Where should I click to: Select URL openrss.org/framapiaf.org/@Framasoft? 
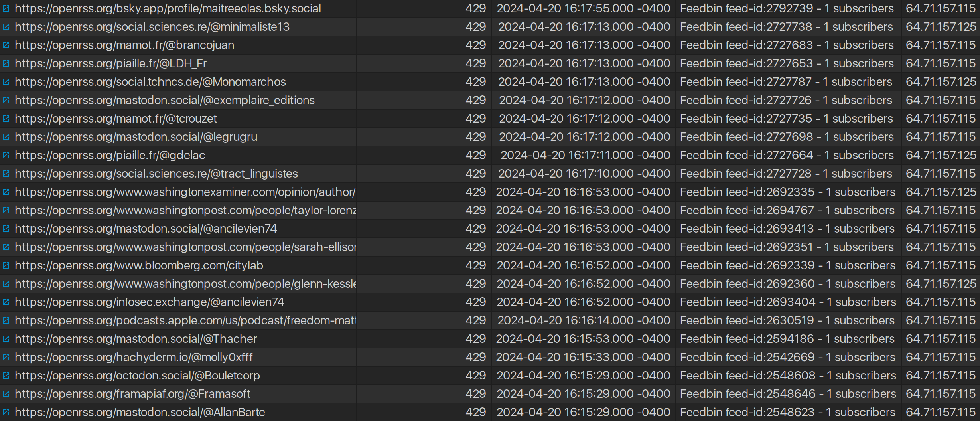(132, 394)
